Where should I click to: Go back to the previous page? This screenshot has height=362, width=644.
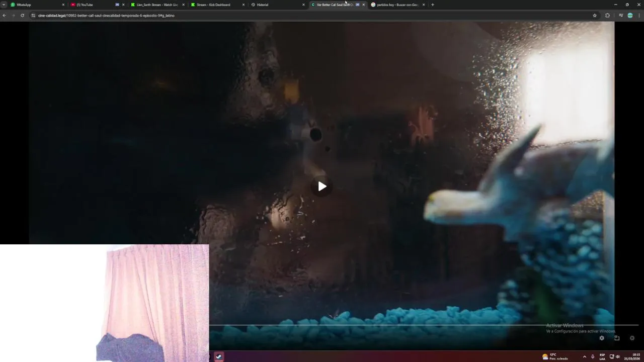(4, 16)
